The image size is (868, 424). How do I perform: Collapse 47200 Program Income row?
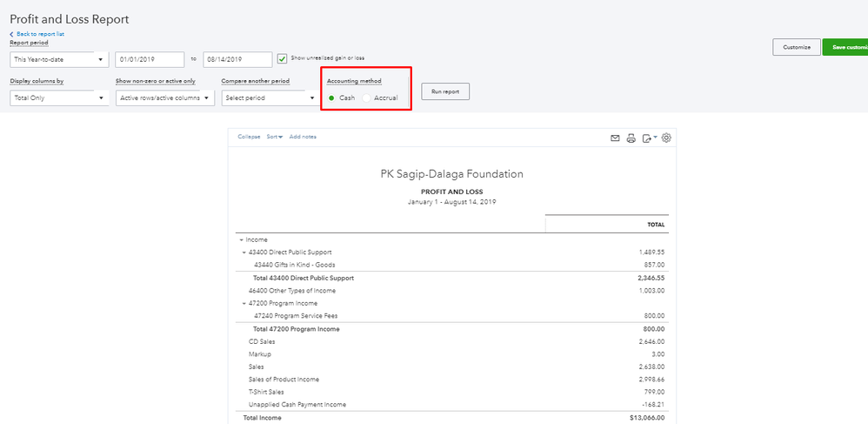click(x=245, y=304)
